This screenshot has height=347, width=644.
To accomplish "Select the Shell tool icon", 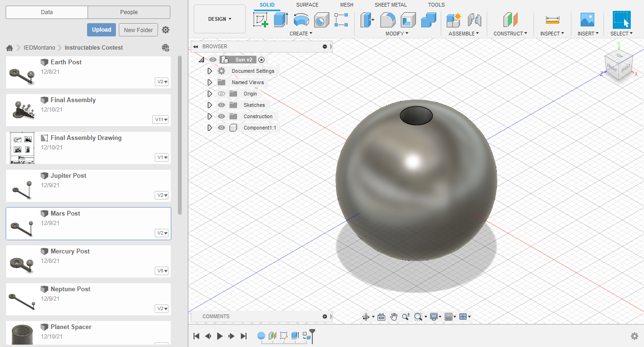I will click(x=408, y=20).
